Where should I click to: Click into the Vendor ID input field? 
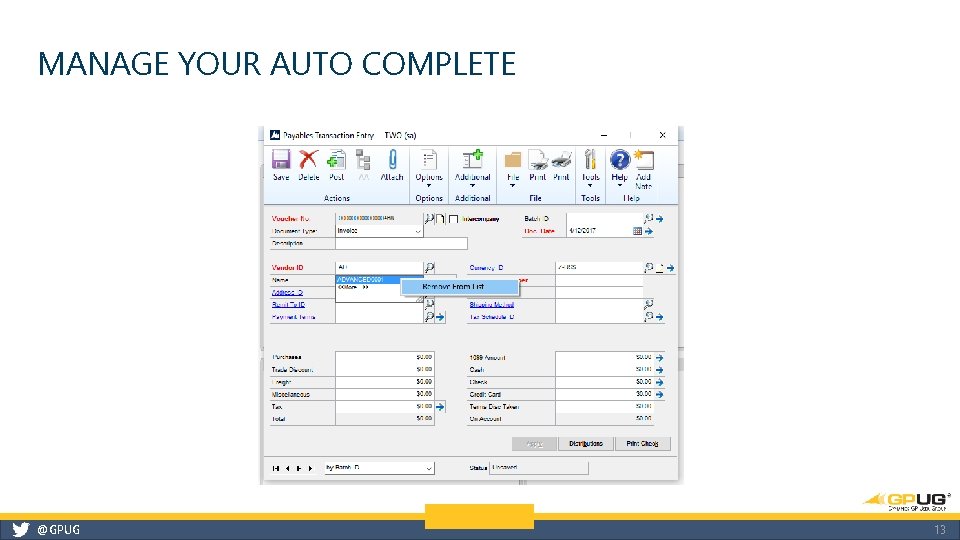point(379,268)
